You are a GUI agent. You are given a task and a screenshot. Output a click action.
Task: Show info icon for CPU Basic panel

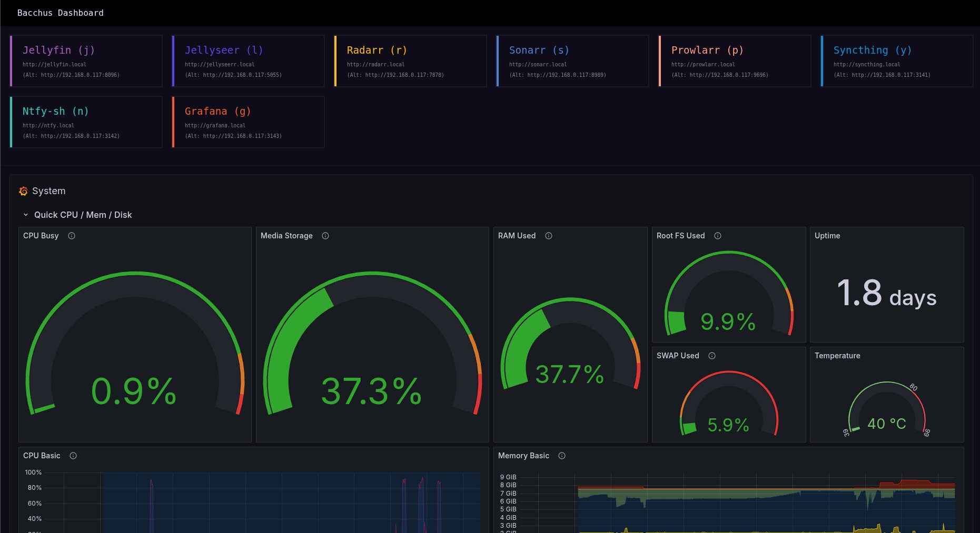point(73,456)
